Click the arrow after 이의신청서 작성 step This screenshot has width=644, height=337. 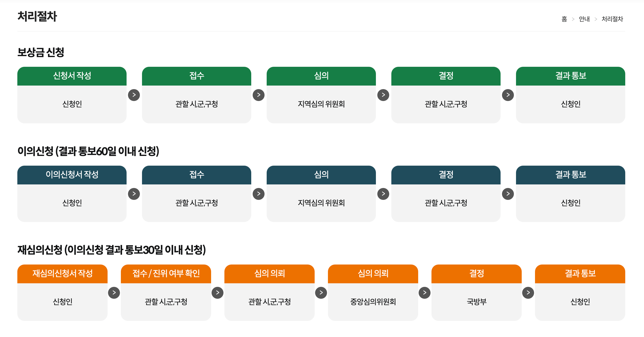[x=134, y=193]
